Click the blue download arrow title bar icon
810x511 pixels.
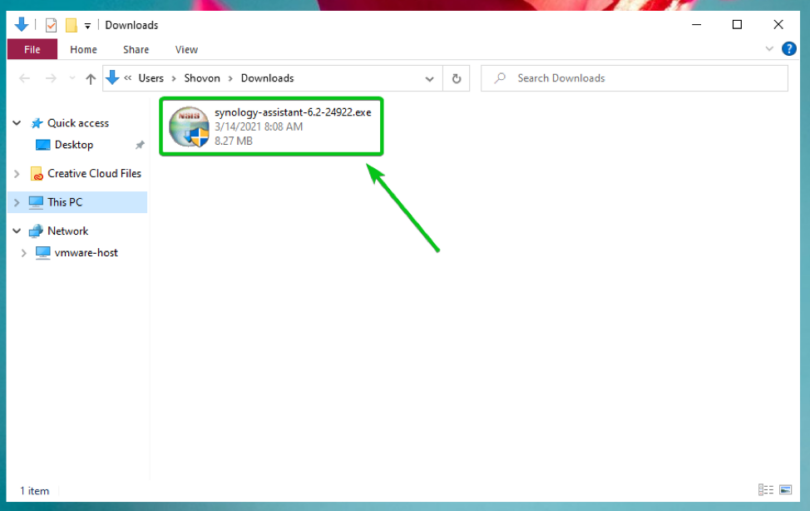click(21, 24)
